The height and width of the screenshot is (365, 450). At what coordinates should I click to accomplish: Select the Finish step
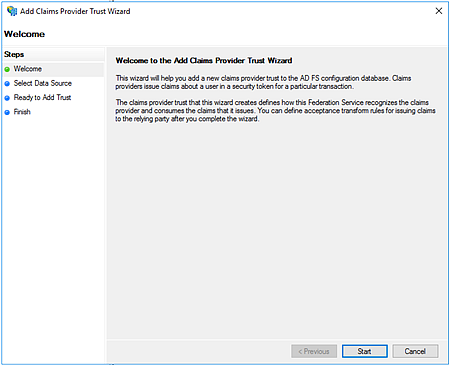tap(22, 112)
